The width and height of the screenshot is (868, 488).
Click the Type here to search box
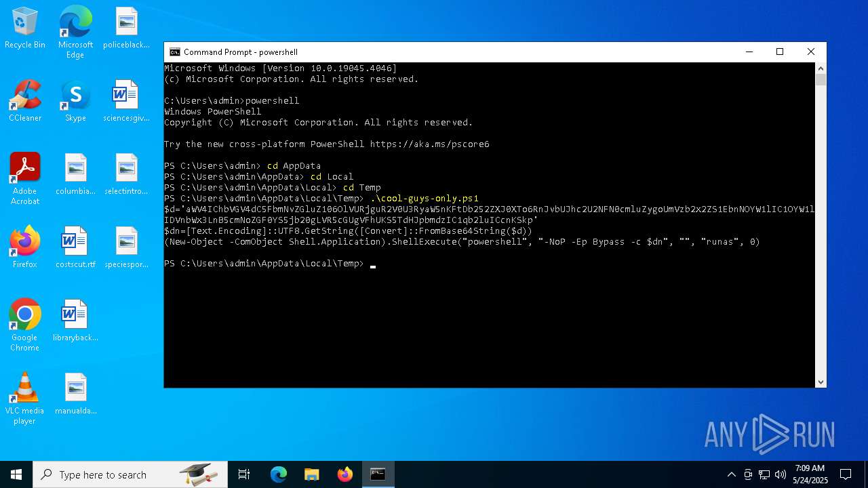coord(130,474)
